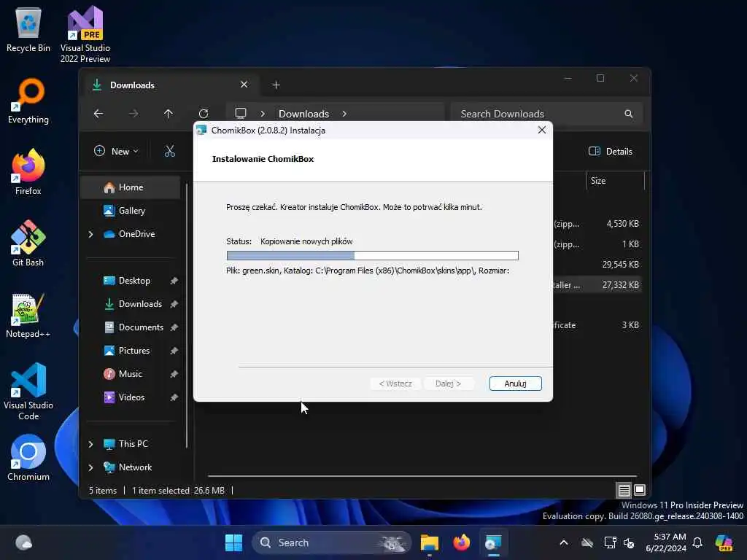The image size is (747, 560).
Task: Expand chevron after Downloads in address bar
Action: tap(344, 114)
